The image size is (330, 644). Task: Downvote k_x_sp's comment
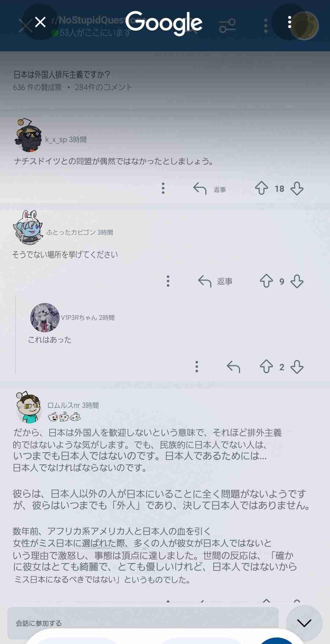(x=297, y=188)
